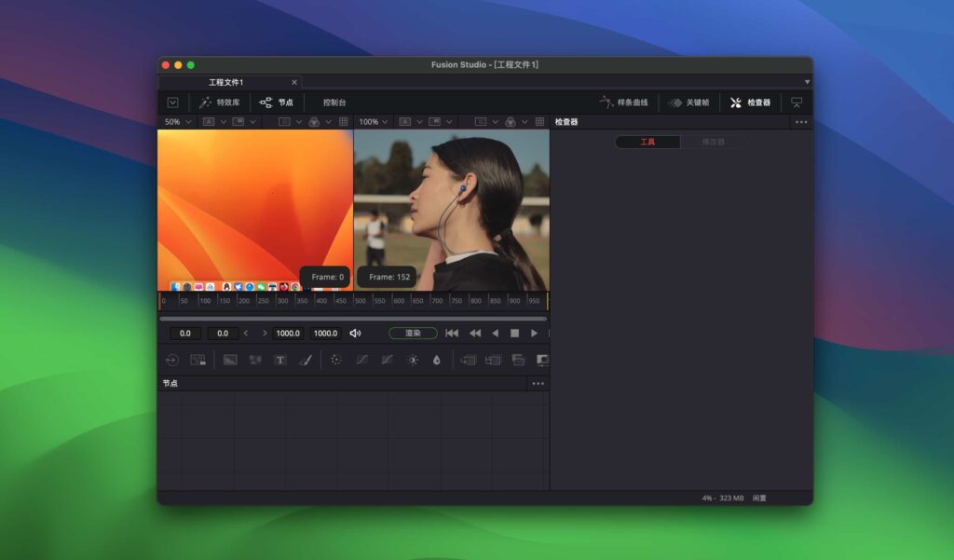
Task: Switch to the 修改器 tab in Inspector
Action: click(x=714, y=141)
